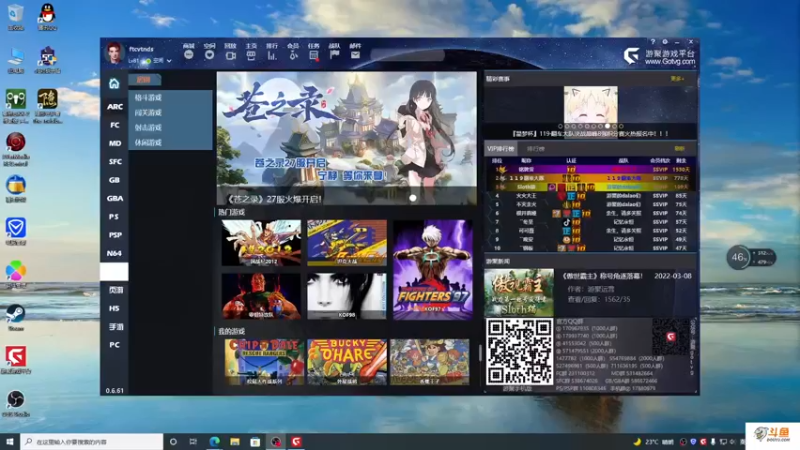Open the 任务 tasks icon with red dot
This screenshot has width=800, height=450.
(314, 55)
